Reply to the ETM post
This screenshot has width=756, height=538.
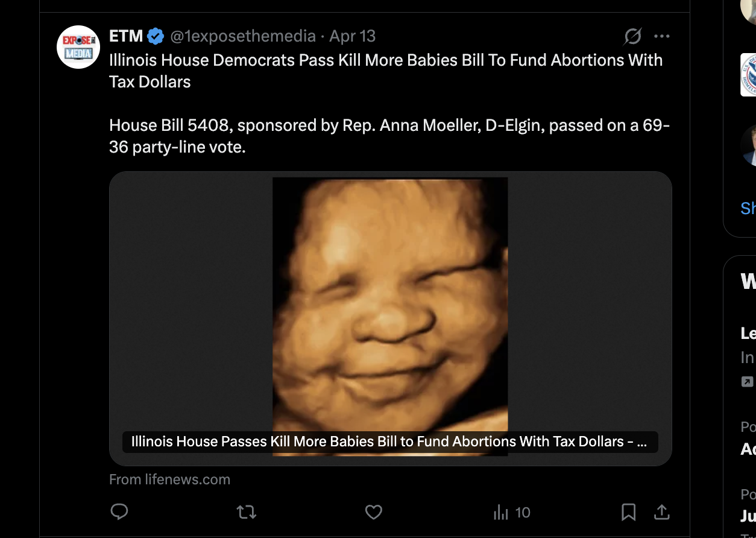tap(119, 512)
